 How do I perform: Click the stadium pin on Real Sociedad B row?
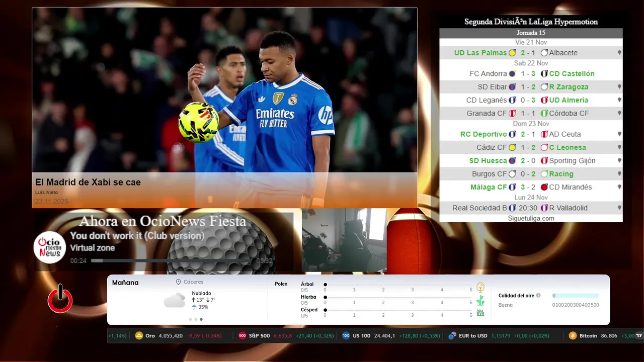[x=619, y=208]
